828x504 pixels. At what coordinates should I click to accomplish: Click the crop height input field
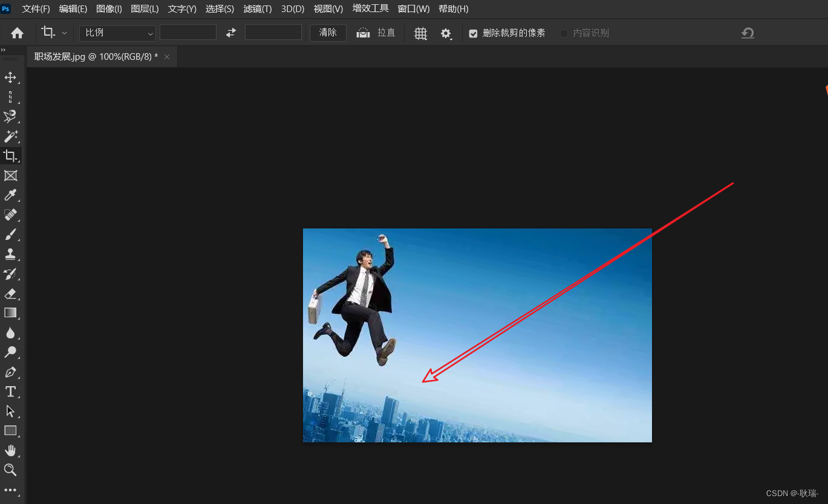[273, 33]
